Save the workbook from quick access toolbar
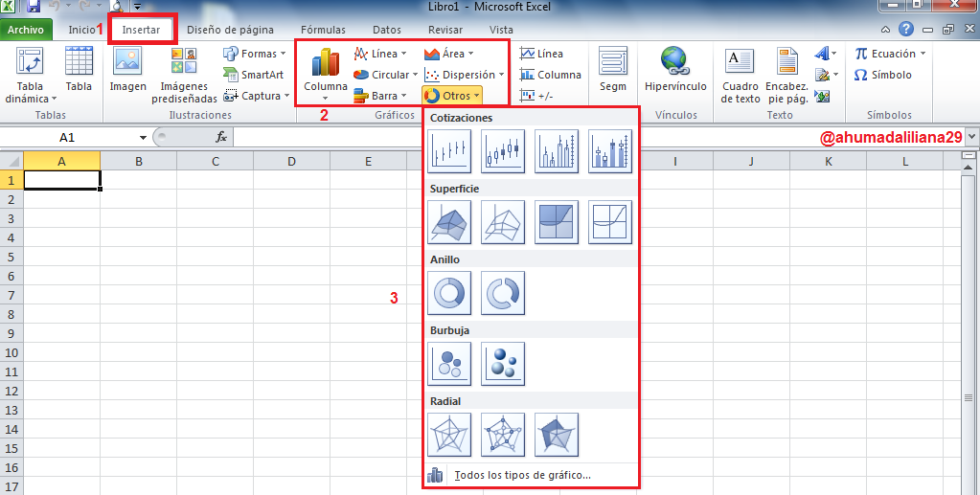The image size is (980, 495). coord(34,7)
